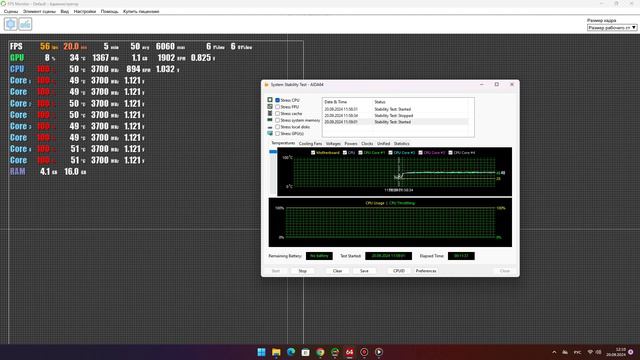The height and width of the screenshot is (360, 640).
Task: Select the GPU row in FPS overlay
Action: [113, 58]
